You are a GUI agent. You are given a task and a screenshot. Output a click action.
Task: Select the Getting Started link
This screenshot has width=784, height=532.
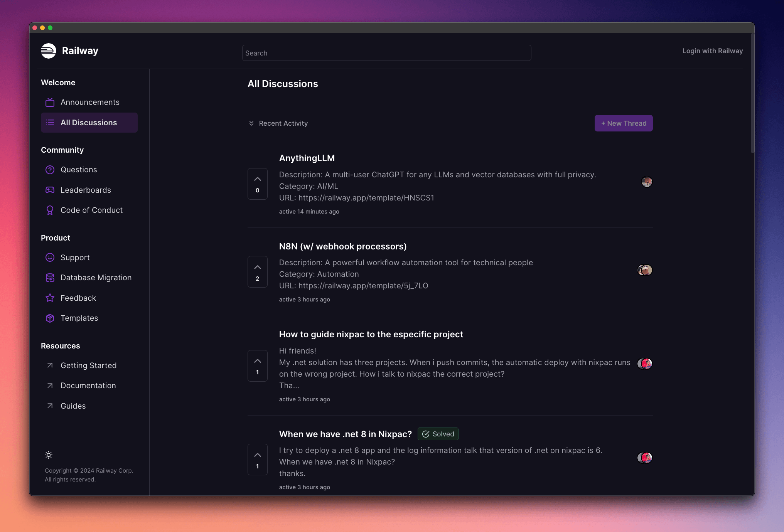pos(88,365)
